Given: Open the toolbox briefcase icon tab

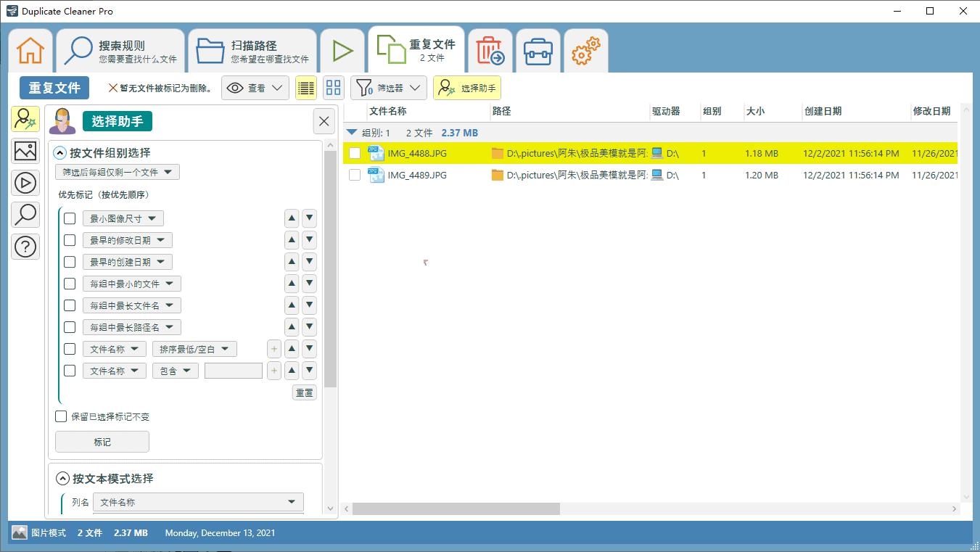Looking at the screenshot, I should tap(538, 52).
